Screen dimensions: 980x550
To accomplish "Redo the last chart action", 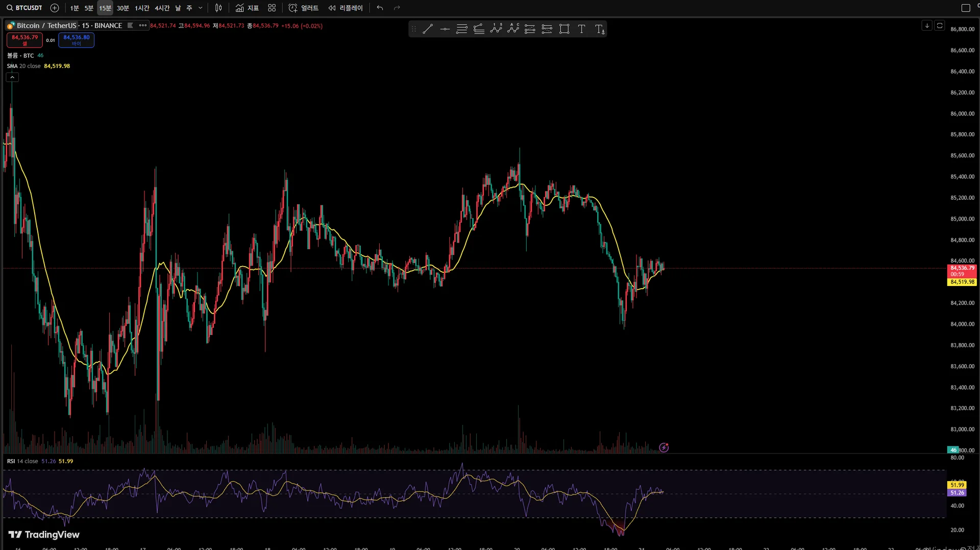I will [397, 8].
